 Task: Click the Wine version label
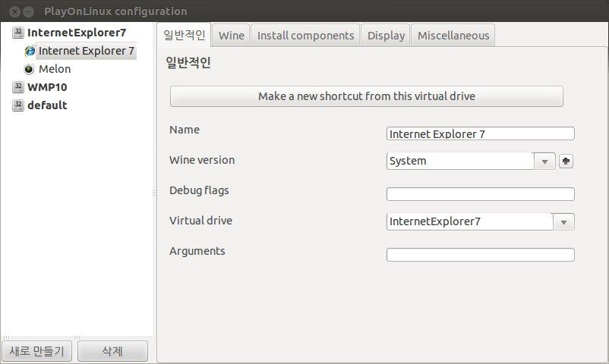(x=202, y=160)
